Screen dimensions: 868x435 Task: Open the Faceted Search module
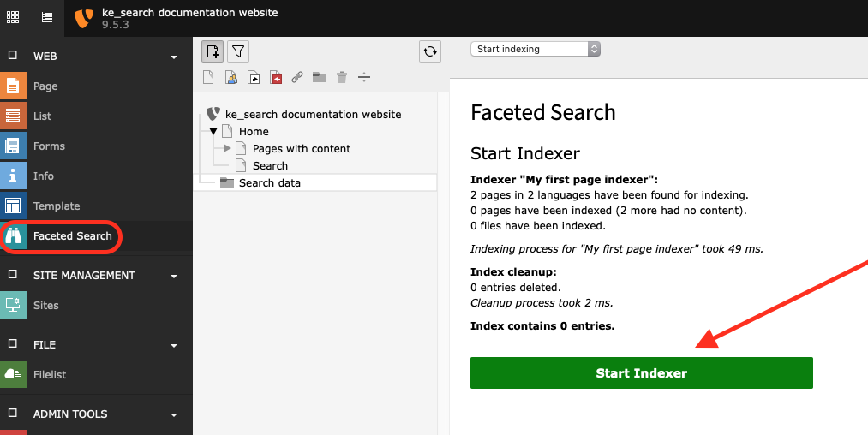72,236
